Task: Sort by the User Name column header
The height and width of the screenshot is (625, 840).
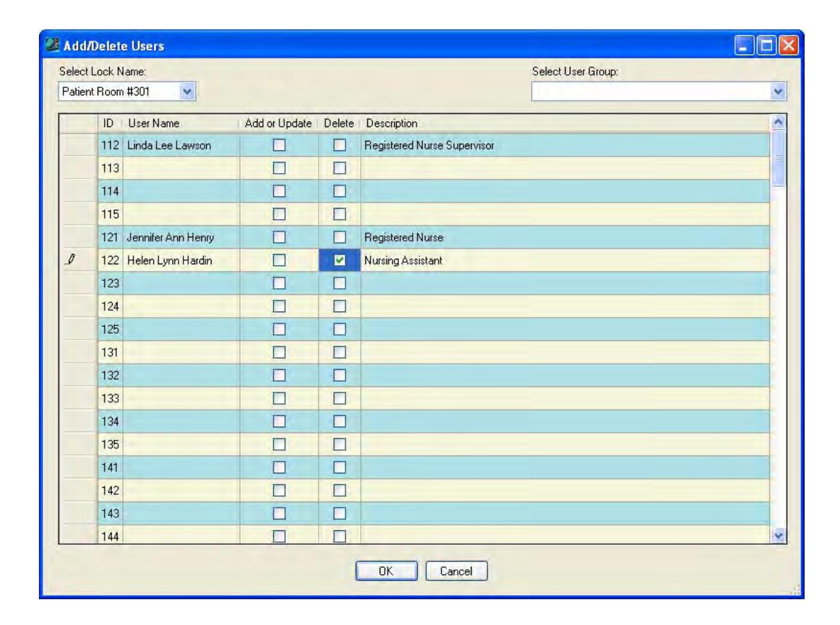Action: click(181, 123)
